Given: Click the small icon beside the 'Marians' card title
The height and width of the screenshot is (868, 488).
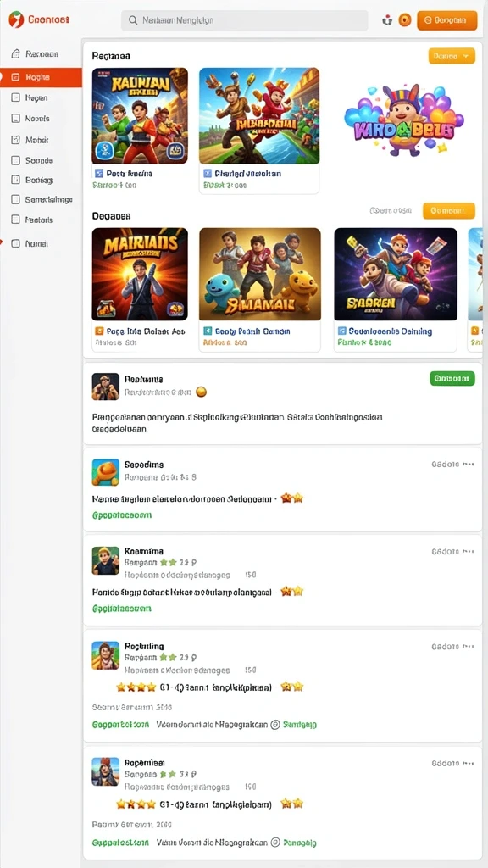Looking at the screenshot, I should (x=100, y=331).
